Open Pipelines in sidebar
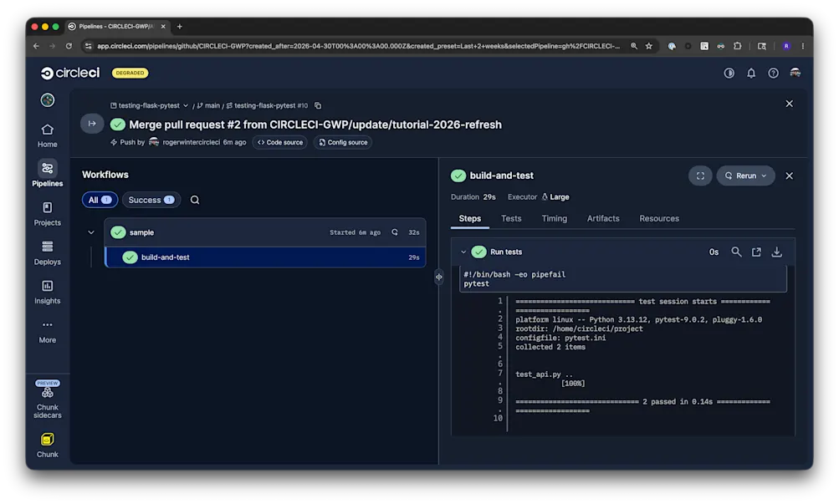Image resolution: width=839 pixels, height=504 pixels. coord(47,174)
